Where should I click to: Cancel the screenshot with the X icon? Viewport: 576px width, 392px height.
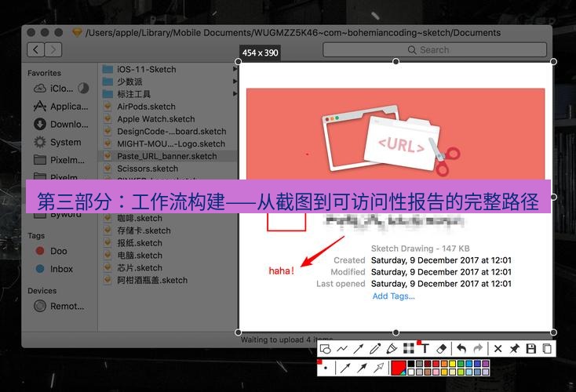[x=498, y=349]
